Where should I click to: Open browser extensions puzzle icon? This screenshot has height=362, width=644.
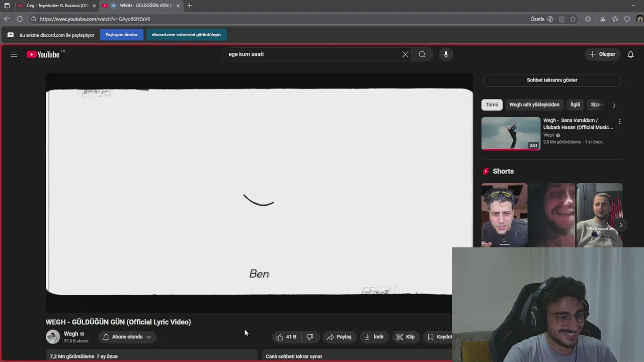(588, 19)
